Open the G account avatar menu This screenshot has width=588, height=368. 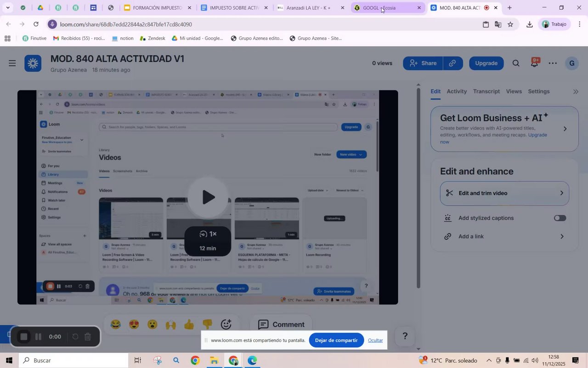point(572,63)
